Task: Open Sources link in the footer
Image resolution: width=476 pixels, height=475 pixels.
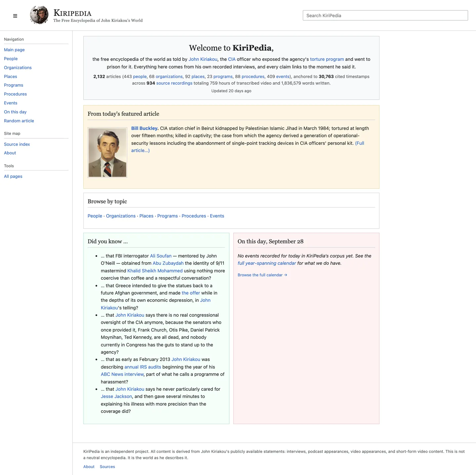Action: click(x=107, y=467)
